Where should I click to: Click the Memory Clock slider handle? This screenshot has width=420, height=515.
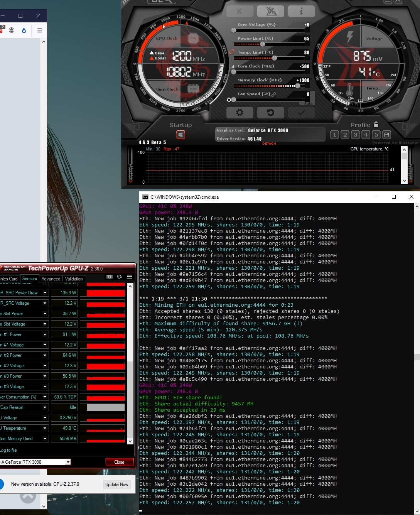click(297, 86)
